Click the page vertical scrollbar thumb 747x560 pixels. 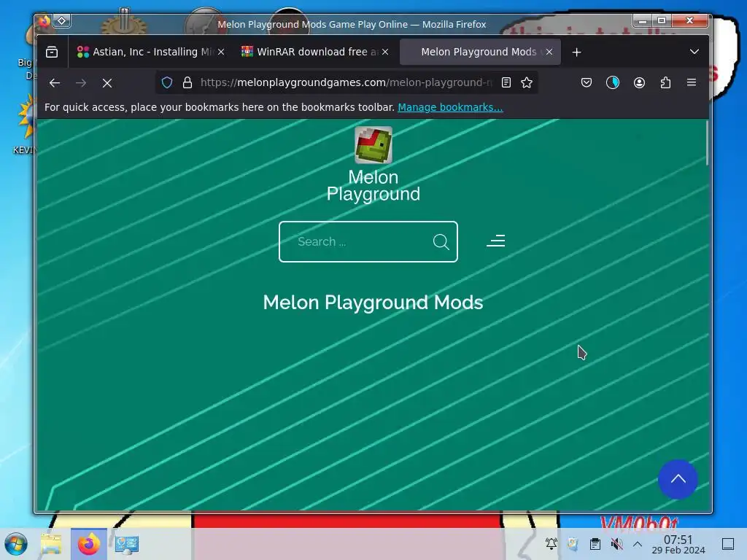tap(708, 143)
